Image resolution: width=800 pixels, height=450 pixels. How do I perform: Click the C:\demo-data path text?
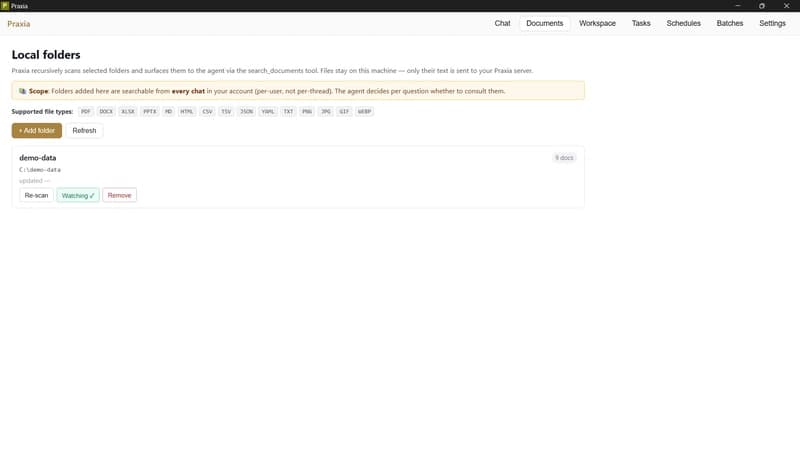pyautogui.click(x=40, y=170)
